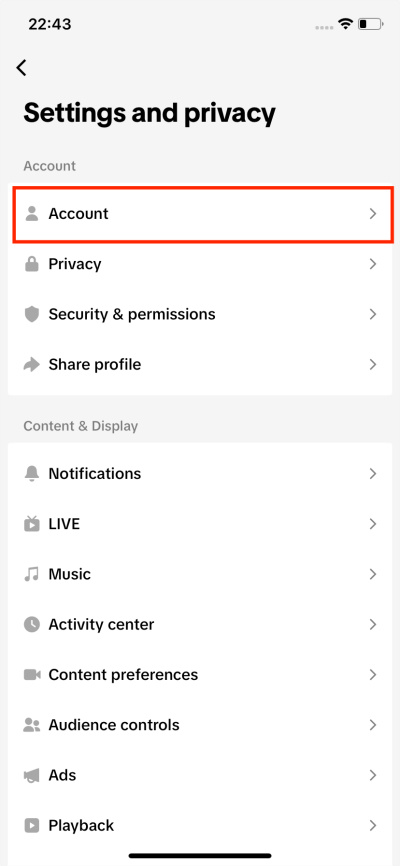The height and width of the screenshot is (866, 400).
Task: Click the LIVE television icon
Action: point(32,524)
